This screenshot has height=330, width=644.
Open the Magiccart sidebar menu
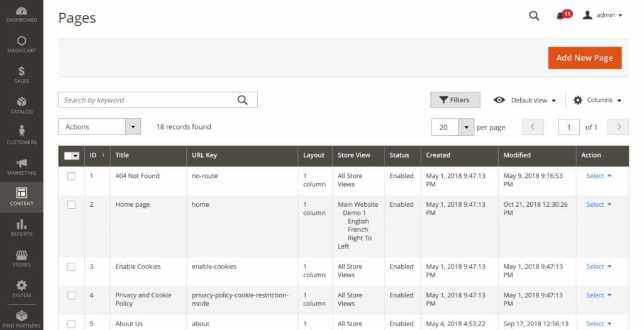(21, 44)
